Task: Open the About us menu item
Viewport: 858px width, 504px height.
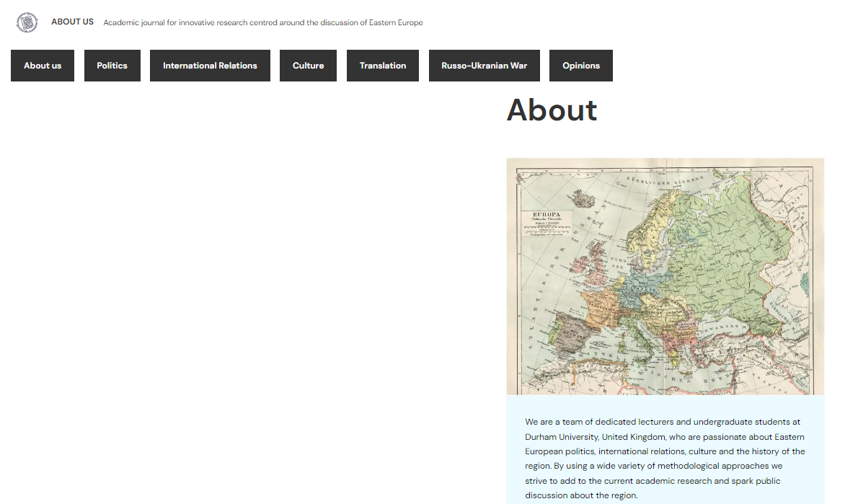Action: (43, 66)
